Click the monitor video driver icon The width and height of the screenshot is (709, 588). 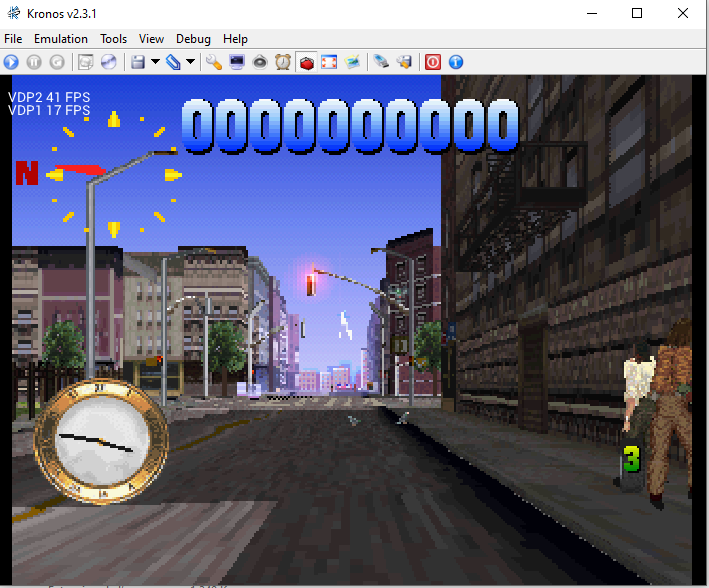(237, 62)
